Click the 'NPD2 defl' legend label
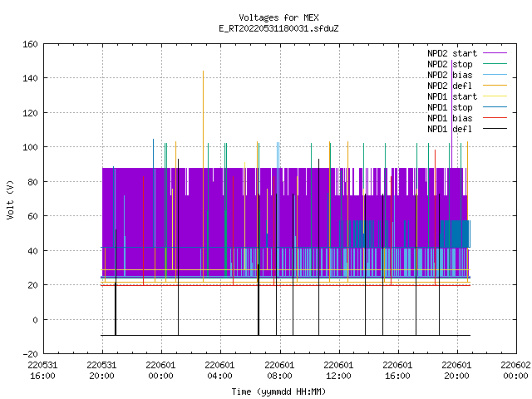This screenshot has height=399, width=532. 450,86
